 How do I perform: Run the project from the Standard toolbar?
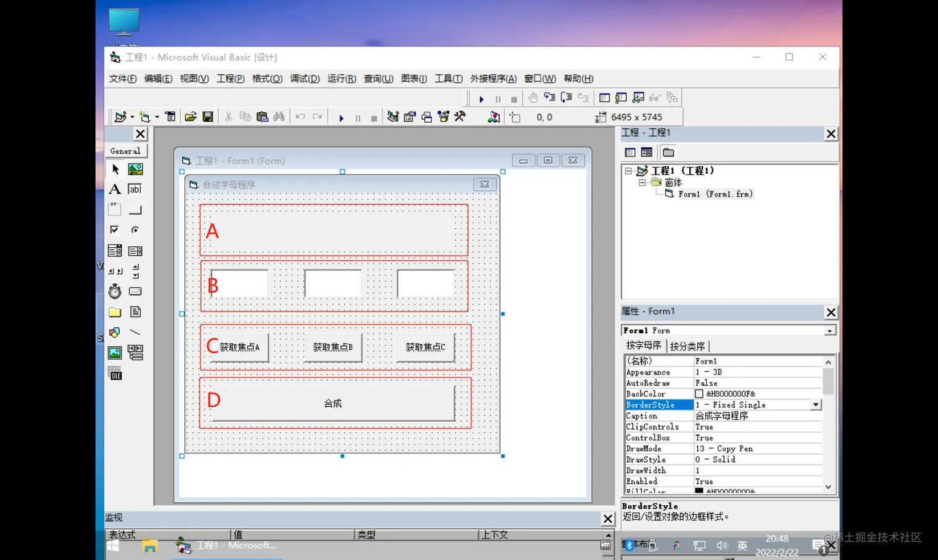[341, 117]
